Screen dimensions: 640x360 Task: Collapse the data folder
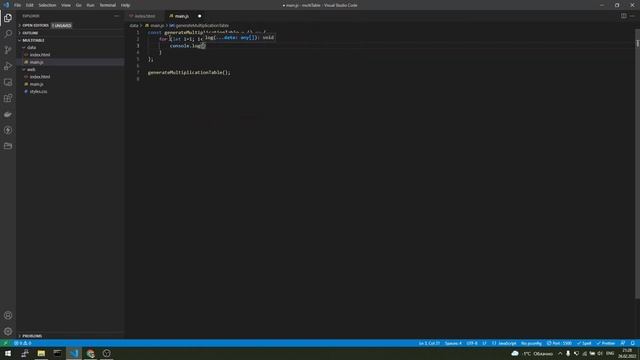70,47
